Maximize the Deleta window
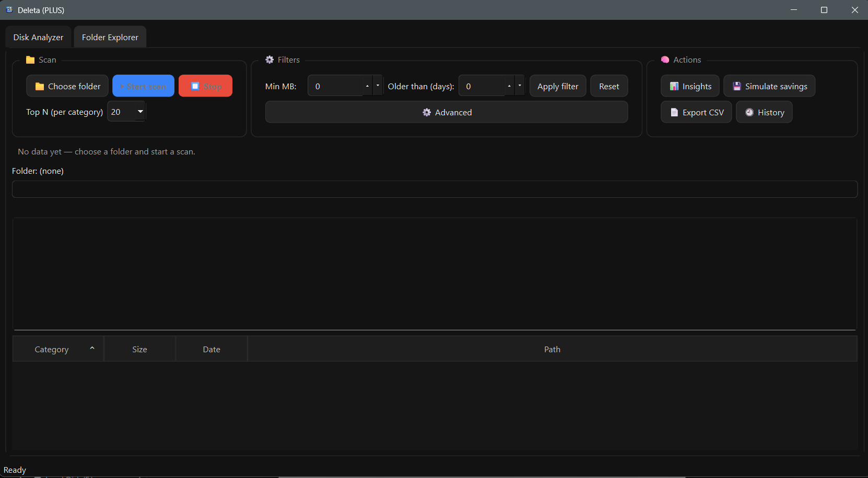This screenshot has height=478, width=868. click(x=824, y=10)
